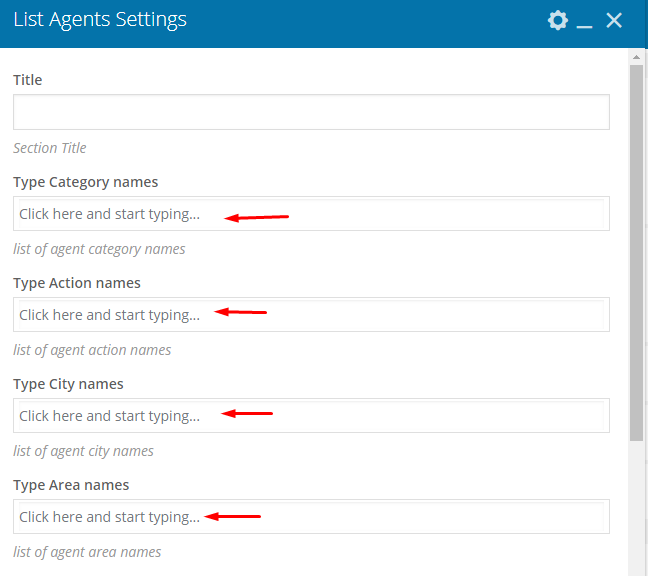Focus the Type Action names field
The width and height of the screenshot is (648, 576).
point(311,314)
